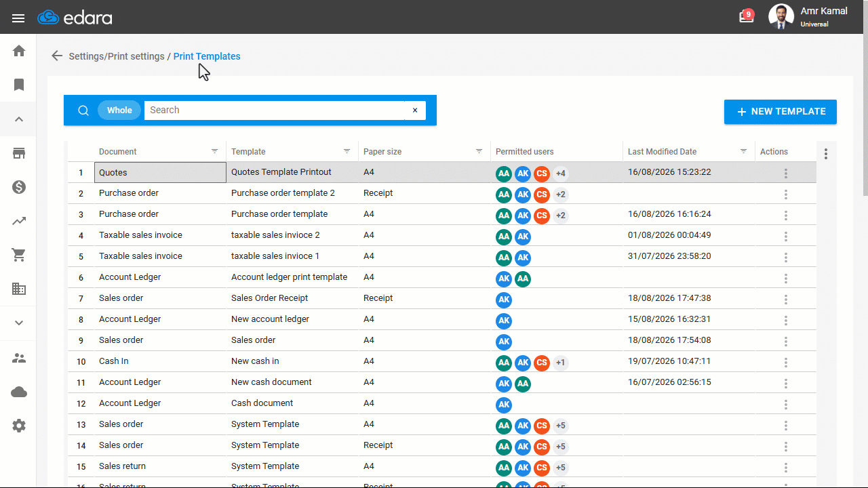Show the +4 more users on Quotes row
This screenshot has height=488, width=868.
tap(561, 174)
